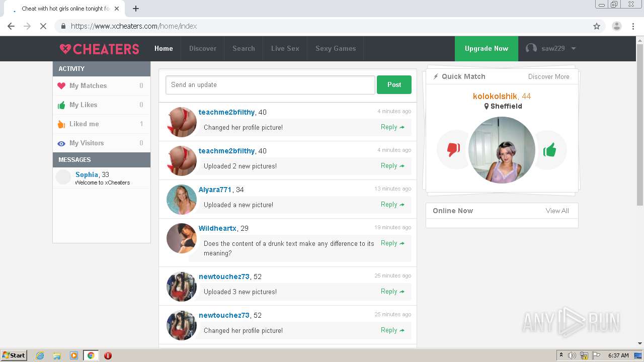This screenshot has width=644, height=362.
Task: Open Alyara771 profile name link
Action: [x=215, y=190]
